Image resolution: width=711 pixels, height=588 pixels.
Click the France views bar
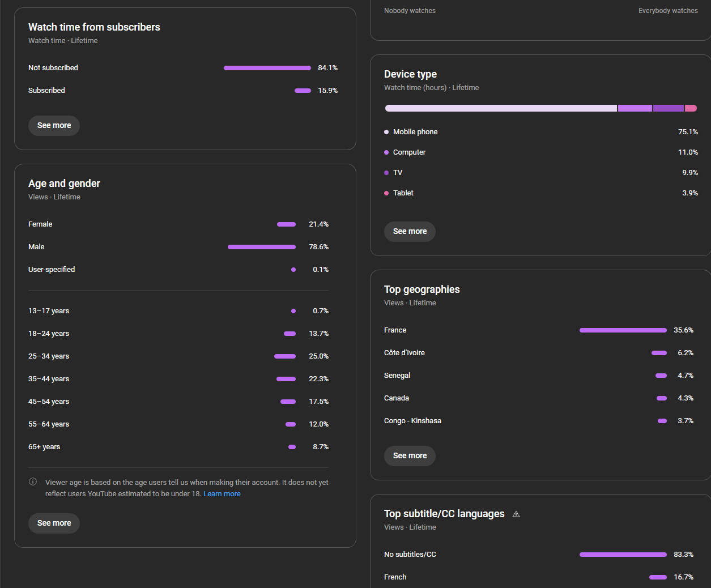pos(623,330)
